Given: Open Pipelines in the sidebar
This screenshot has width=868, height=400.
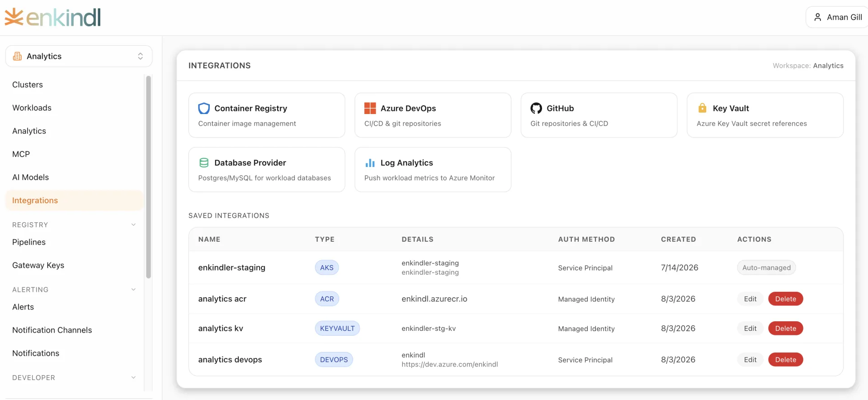Looking at the screenshot, I should click(29, 242).
